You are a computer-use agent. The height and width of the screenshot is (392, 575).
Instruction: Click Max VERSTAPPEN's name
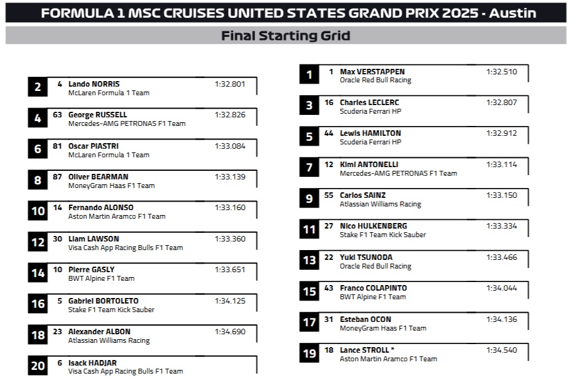click(372, 71)
